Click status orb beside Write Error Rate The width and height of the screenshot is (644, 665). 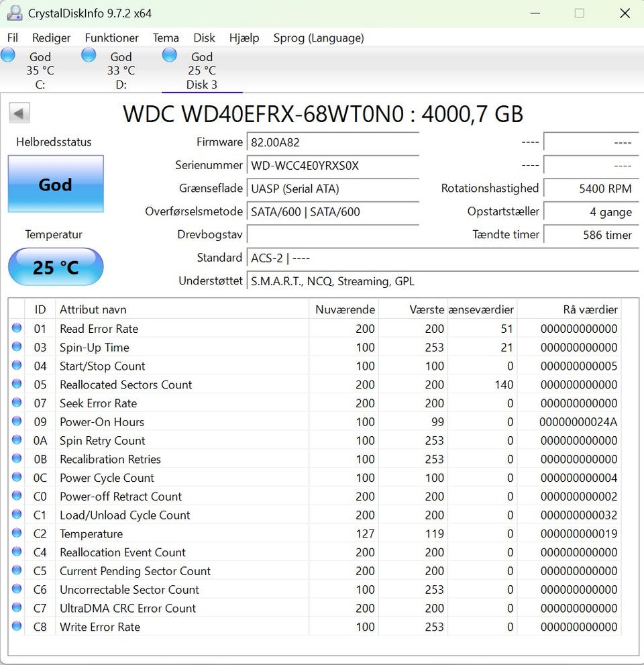[17, 626]
